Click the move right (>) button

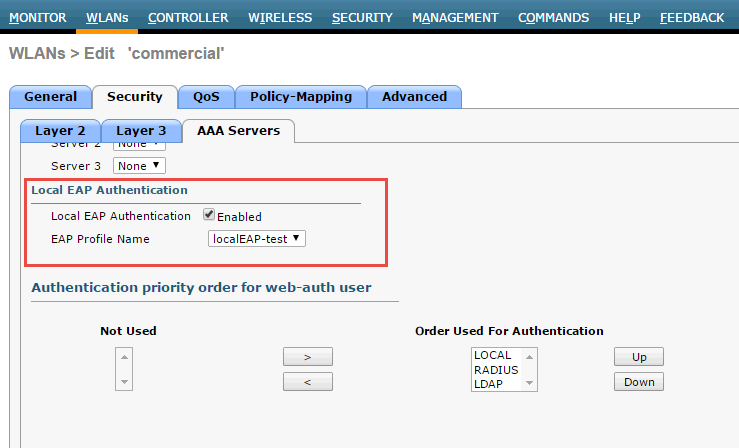308,357
